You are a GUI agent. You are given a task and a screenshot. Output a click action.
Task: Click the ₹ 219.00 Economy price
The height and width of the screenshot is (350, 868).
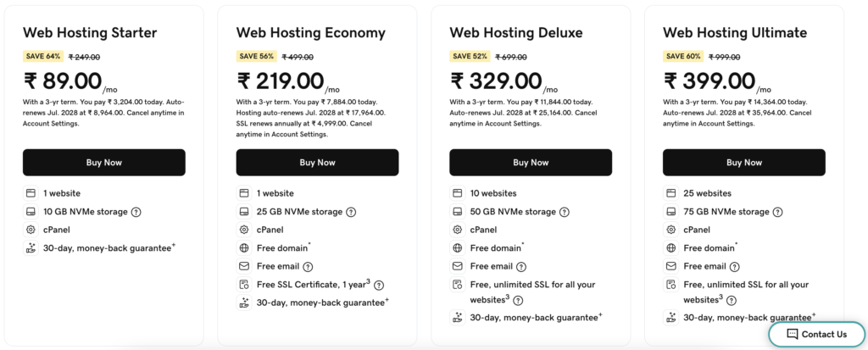(280, 81)
